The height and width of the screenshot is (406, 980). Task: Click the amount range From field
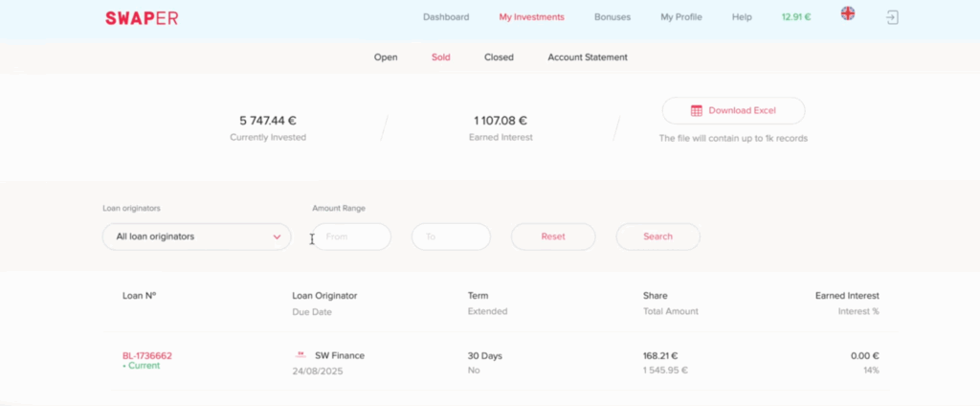pyautogui.click(x=352, y=237)
